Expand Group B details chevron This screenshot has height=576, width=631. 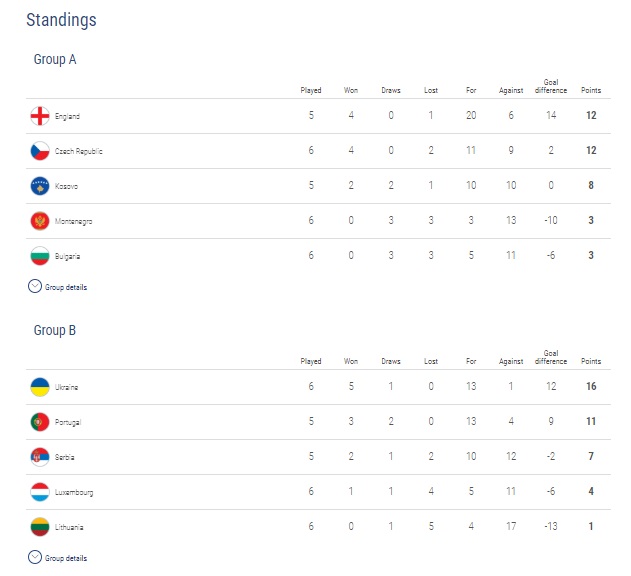(x=35, y=557)
